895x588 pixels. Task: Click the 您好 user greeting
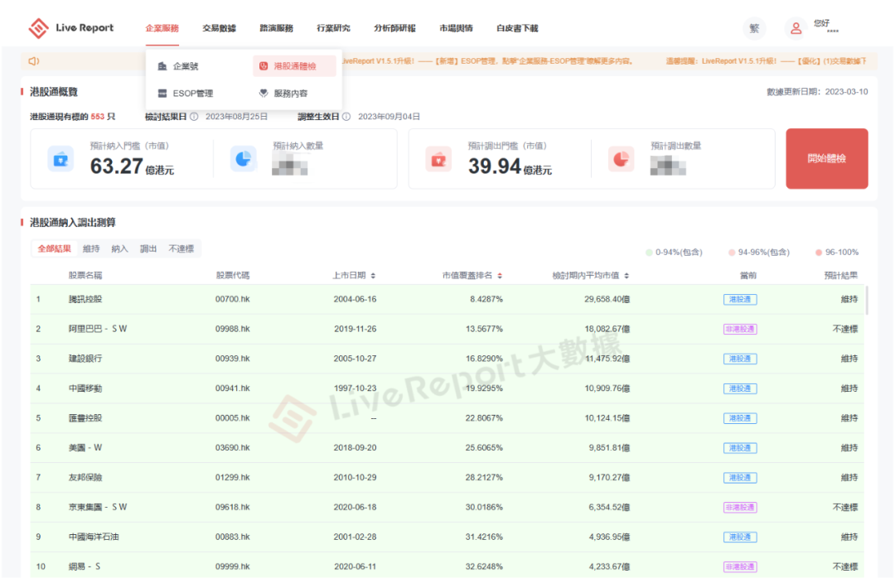click(x=822, y=23)
